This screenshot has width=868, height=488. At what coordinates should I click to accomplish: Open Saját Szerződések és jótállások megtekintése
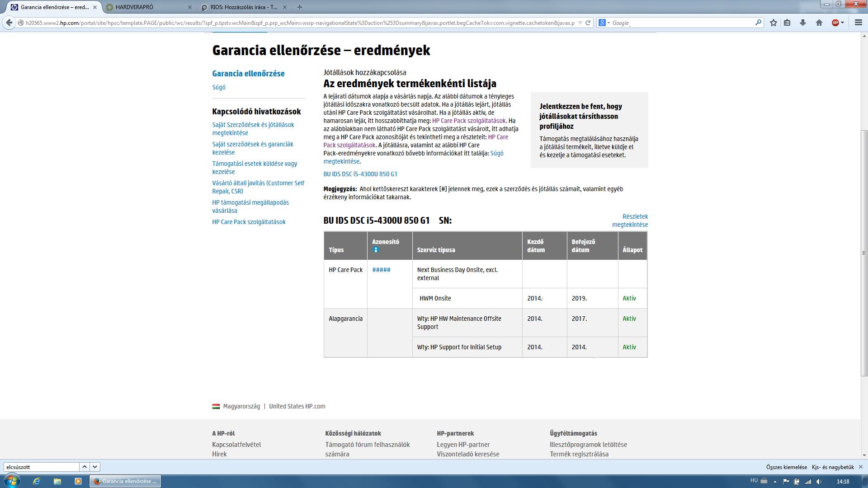(253, 129)
